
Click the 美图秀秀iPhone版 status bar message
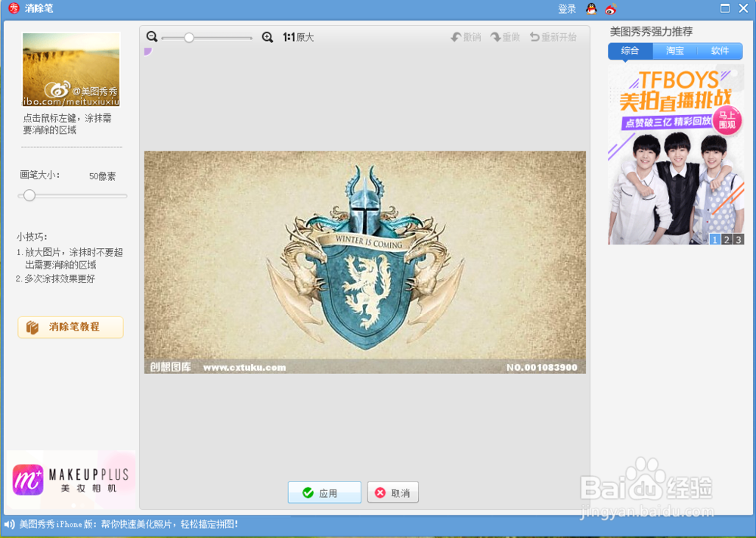click(129, 524)
